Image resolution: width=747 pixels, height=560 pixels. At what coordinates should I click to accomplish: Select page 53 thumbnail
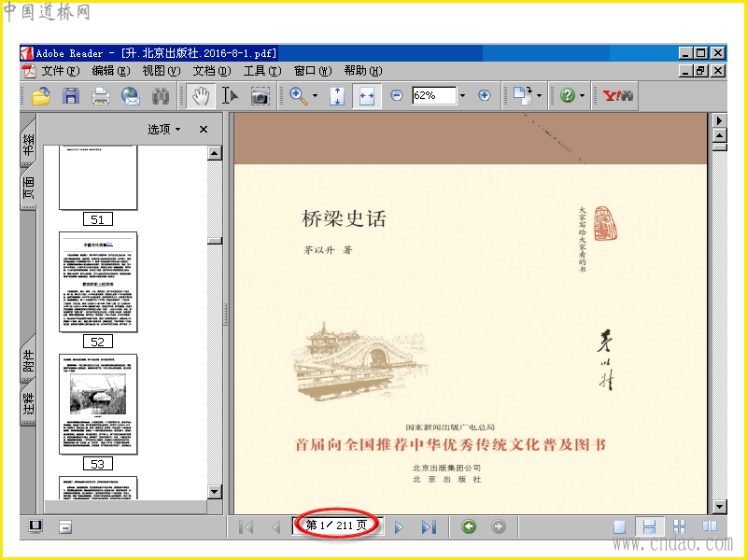(x=98, y=404)
